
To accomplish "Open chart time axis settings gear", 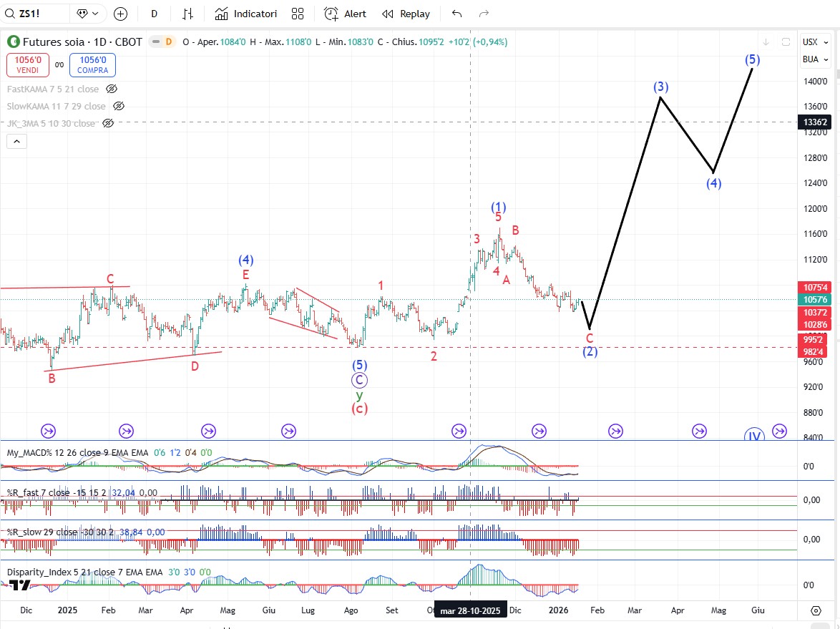I will coord(816,610).
